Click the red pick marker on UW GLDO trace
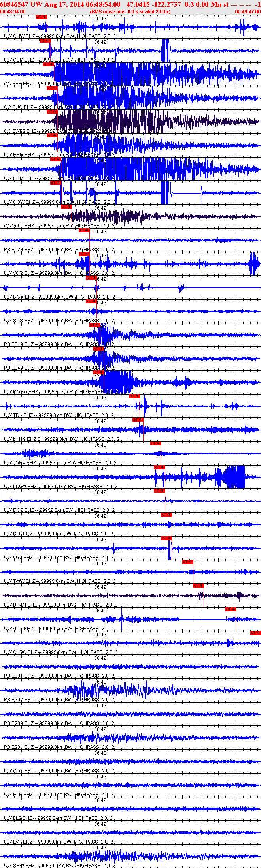 [255, 633]
